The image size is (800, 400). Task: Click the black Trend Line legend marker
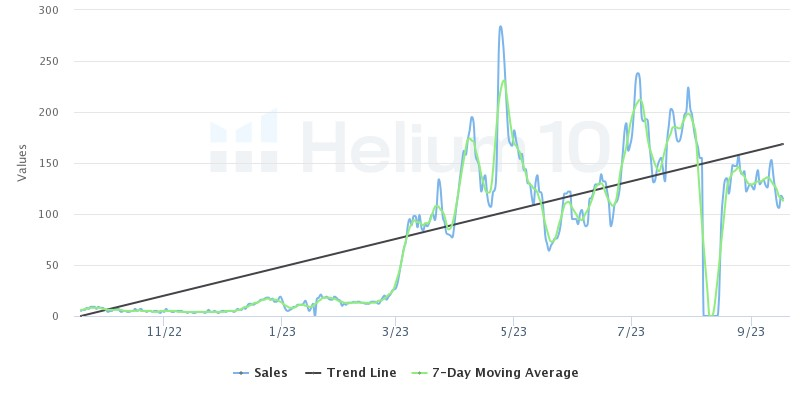coord(313,373)
